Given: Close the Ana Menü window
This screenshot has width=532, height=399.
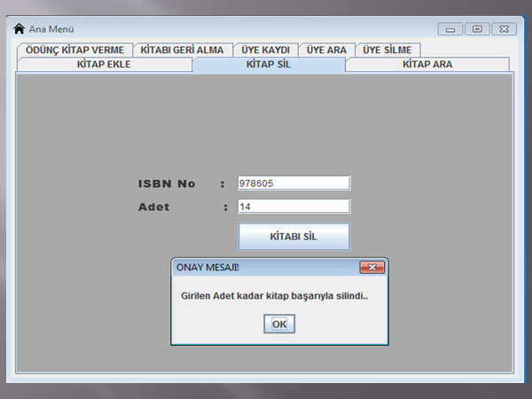Looking at the screenshot, I should click(x=505, y=29).
